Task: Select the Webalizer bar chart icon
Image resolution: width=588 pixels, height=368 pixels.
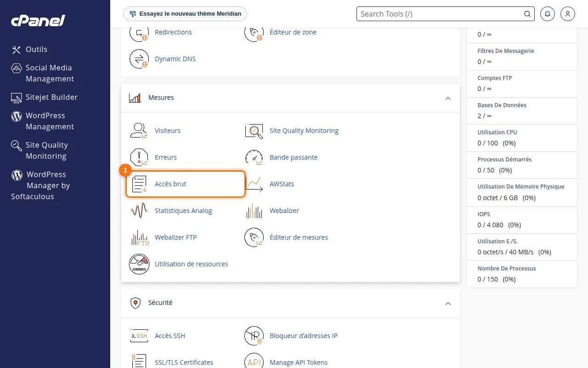Action: tap(254, 211)
